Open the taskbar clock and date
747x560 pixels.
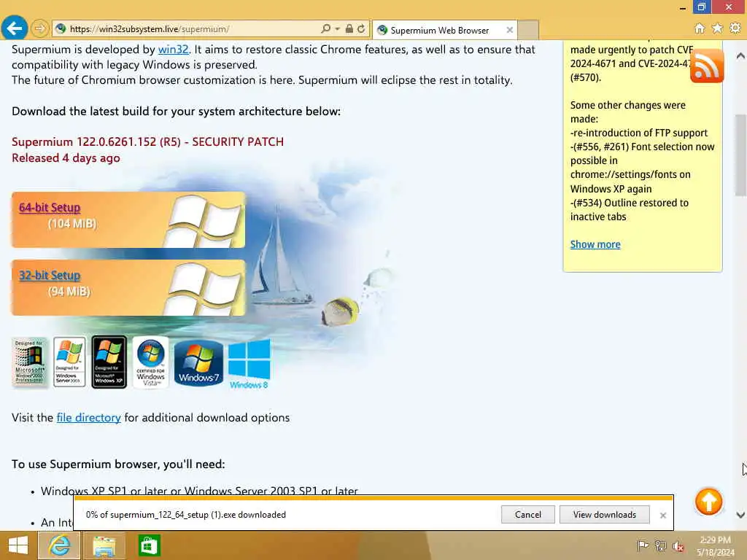click(x=715, y=546)
